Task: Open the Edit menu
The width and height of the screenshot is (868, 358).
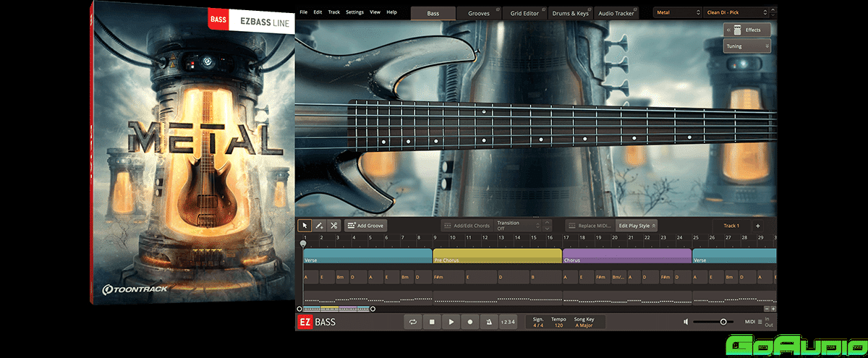Action: (x=318, y=12)
